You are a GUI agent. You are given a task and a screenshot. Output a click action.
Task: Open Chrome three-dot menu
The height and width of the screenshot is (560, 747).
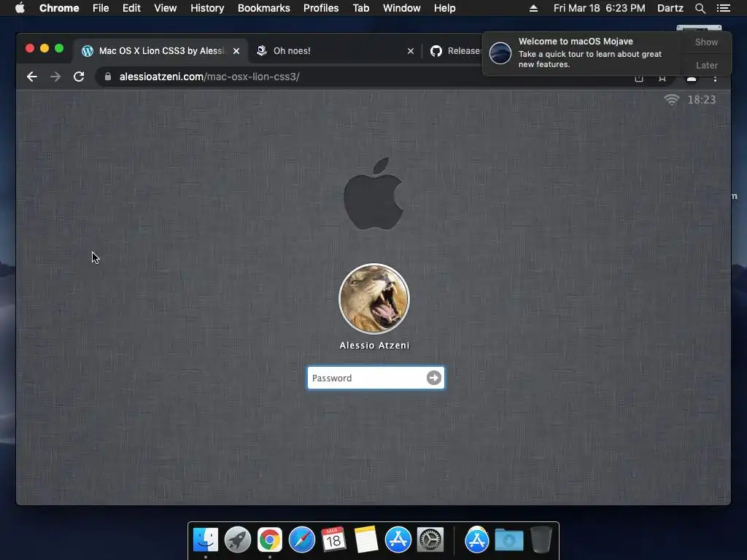tap(715, 79)
